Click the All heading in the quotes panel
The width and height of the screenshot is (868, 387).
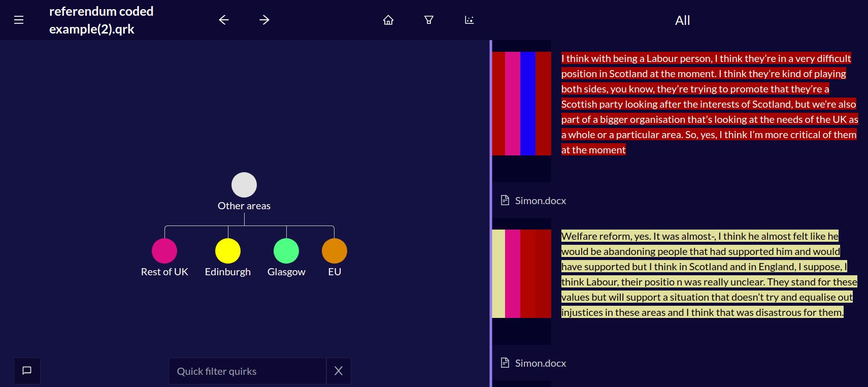point(682,20)
